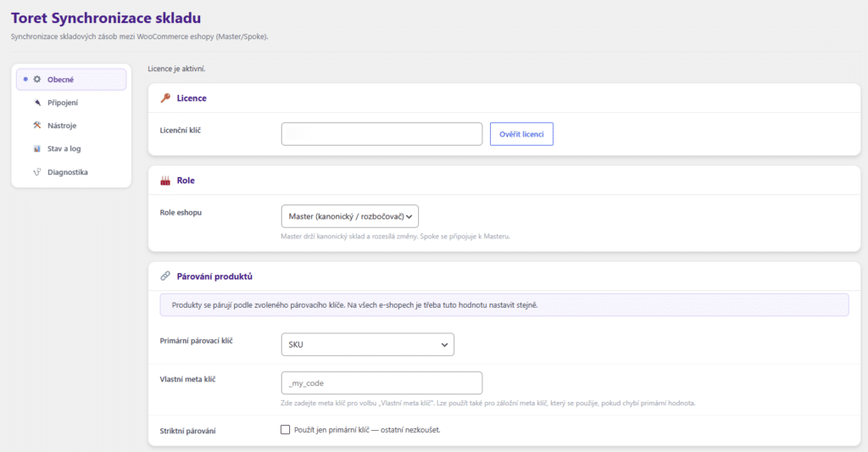Click the 'Použít jen primární klíč' label
Viewport: 868px width, 452px height.
[x=368, y=430]
